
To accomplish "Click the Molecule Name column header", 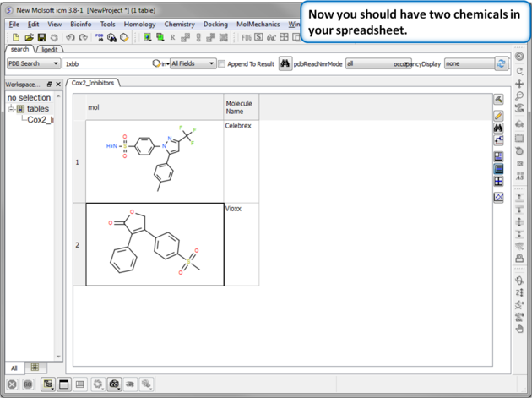I will pyautogui.click(x=240, y=107).
